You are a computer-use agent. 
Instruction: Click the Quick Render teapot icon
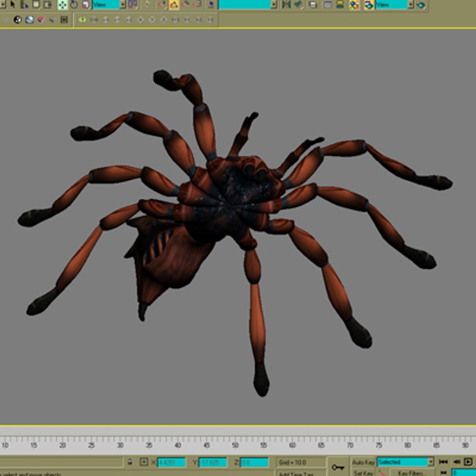[421, 4]
